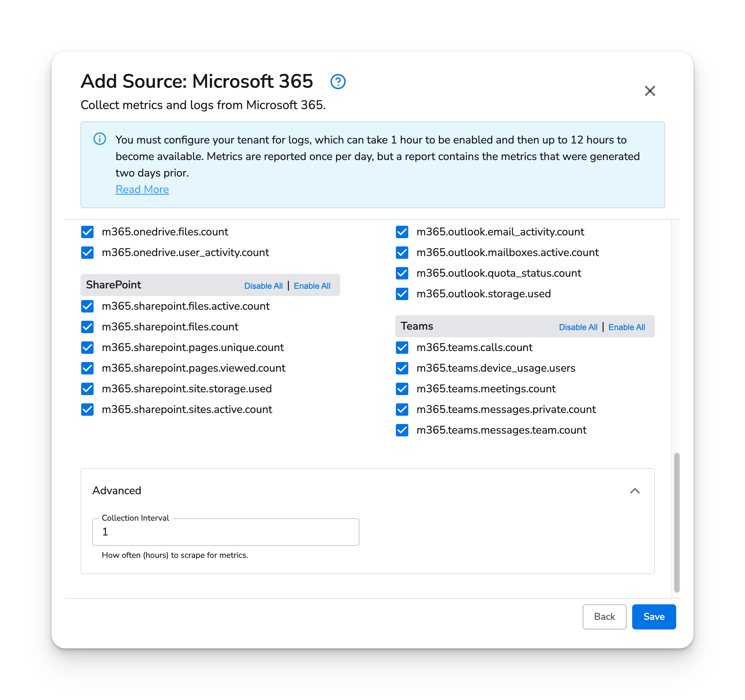Viewport: 745px width, 700px height.
Task: Toggle m365.sharepoint.pages.viewed.count checkbox
Action: pyautogui.click(x=87, y=368)
